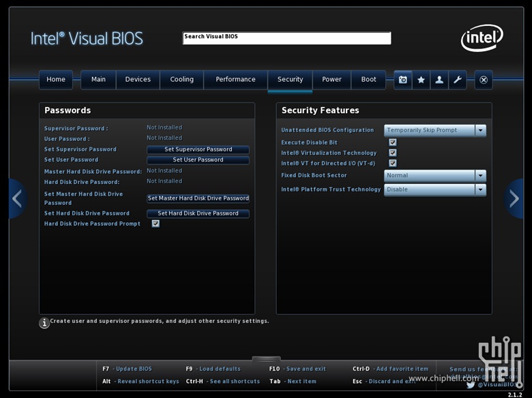Open the Devices tab

point(138,79)
